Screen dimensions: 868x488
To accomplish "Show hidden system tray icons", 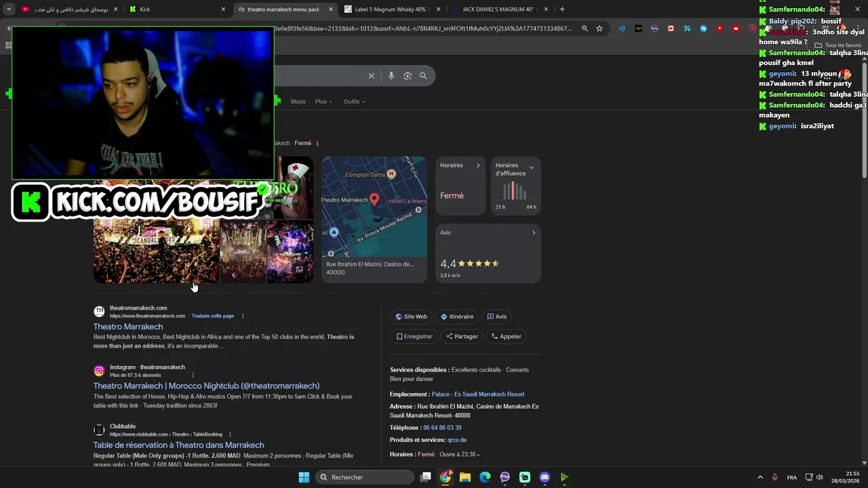I will (760, 477).
